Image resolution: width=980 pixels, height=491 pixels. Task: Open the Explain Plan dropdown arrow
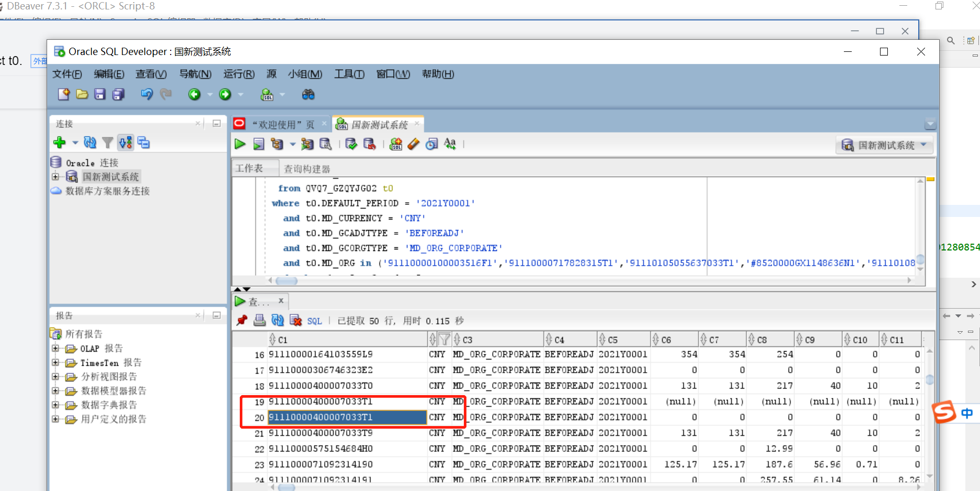pyautogui.click(x=292, y=144)
